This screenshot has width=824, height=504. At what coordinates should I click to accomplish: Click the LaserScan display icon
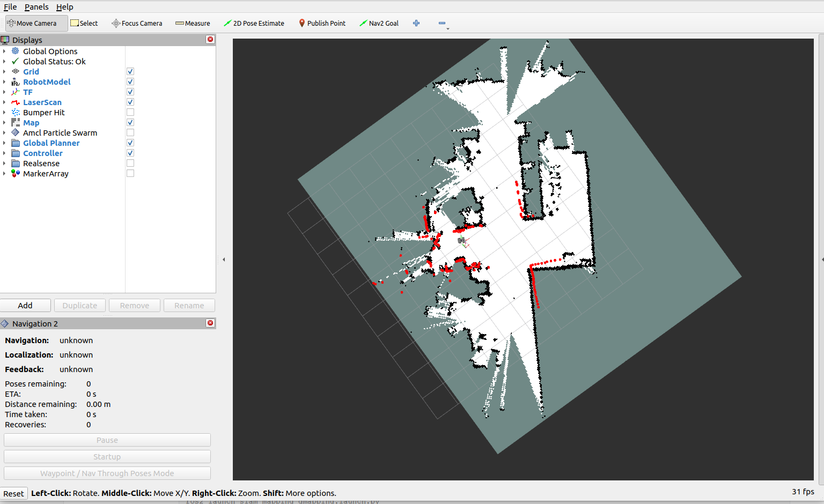(16, 102)
